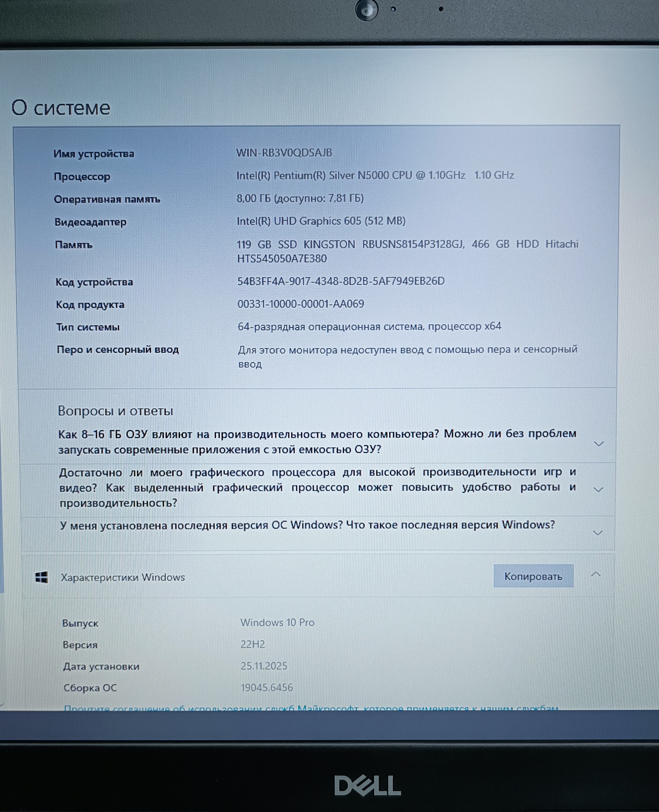
Task: Click the device ID code 54B3FF4A value
Action: click(341, 281)
